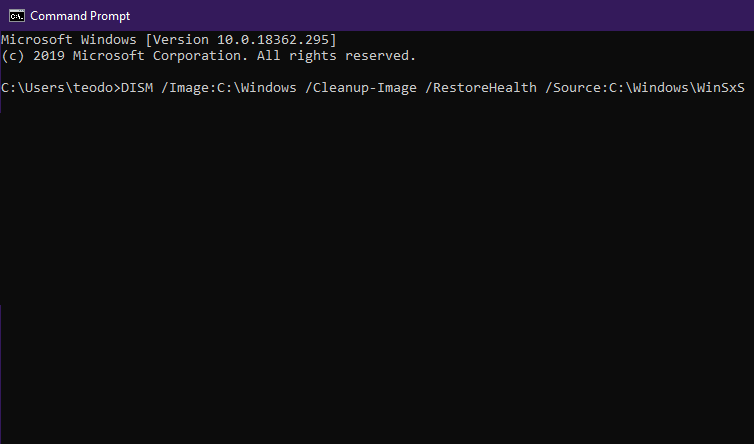Click the /Source:C:\Windows\WinSxS argument
This screenshot has width=754, height=444.
point(645,88)
